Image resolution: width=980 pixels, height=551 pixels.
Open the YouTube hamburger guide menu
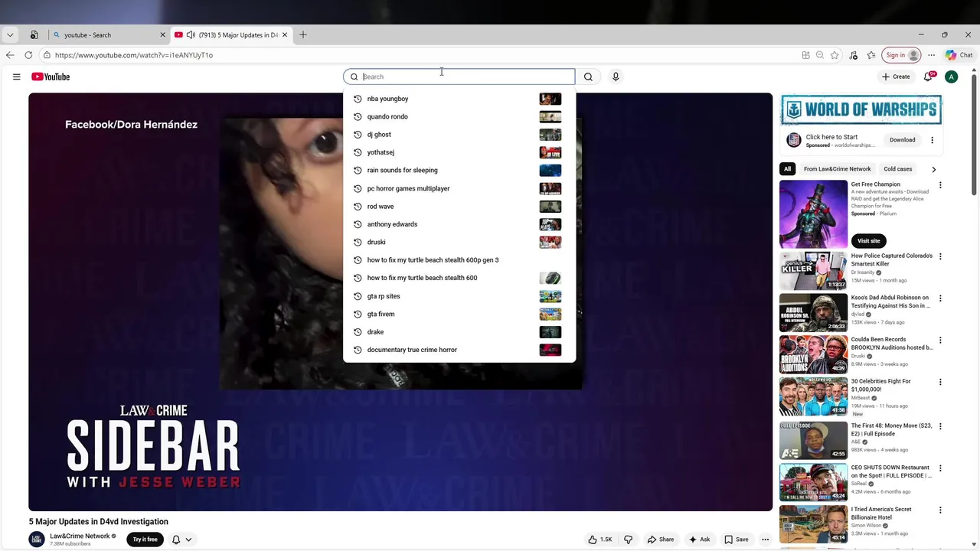(16, 77)
